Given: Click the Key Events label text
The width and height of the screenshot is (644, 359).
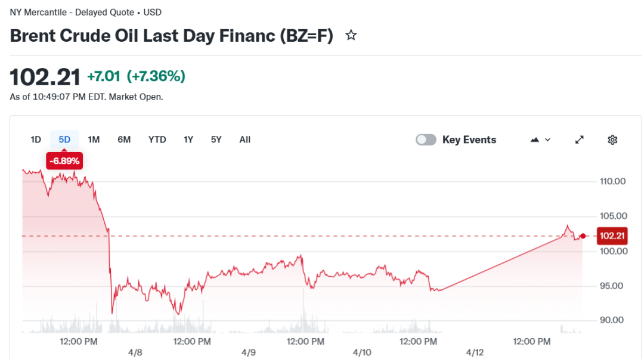Looking at the screenshot, I should click(469, 140).
